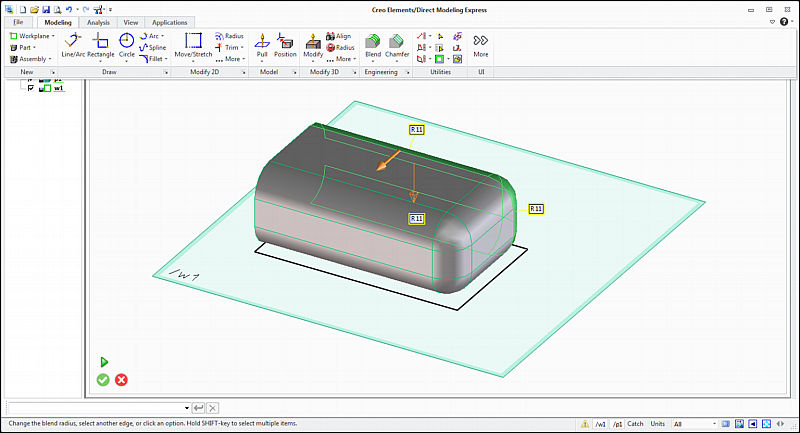Click the previous view arrow icon in status bar
Viewport: 800px width, 433px height.
[x=753, y=424]
